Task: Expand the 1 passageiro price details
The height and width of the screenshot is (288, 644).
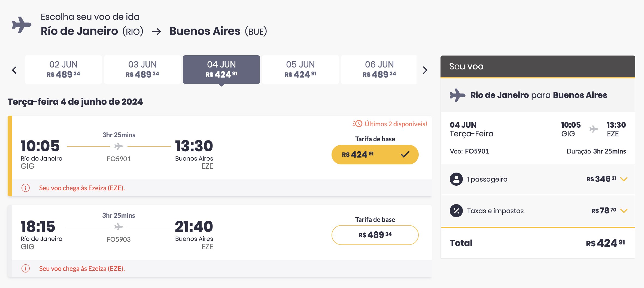Action: click(624, 179)
